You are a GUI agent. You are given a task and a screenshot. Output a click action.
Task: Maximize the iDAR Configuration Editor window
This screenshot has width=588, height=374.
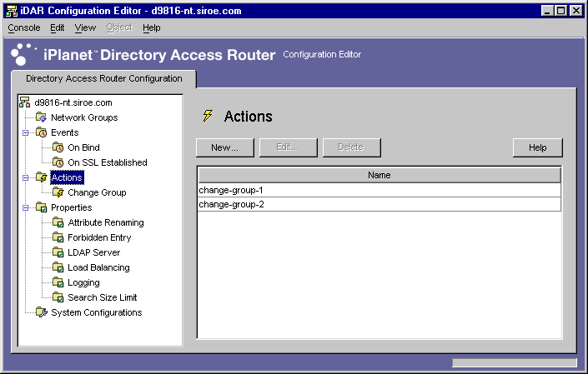(561, 11)
